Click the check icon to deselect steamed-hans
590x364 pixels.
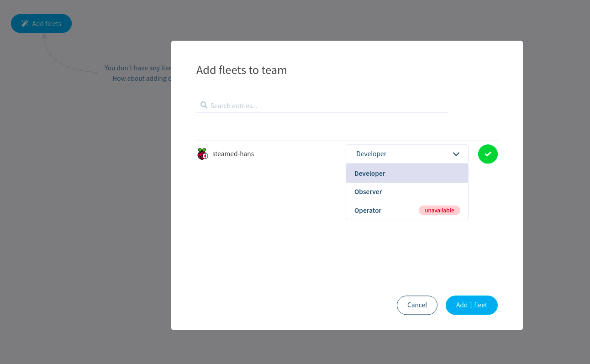488,154
